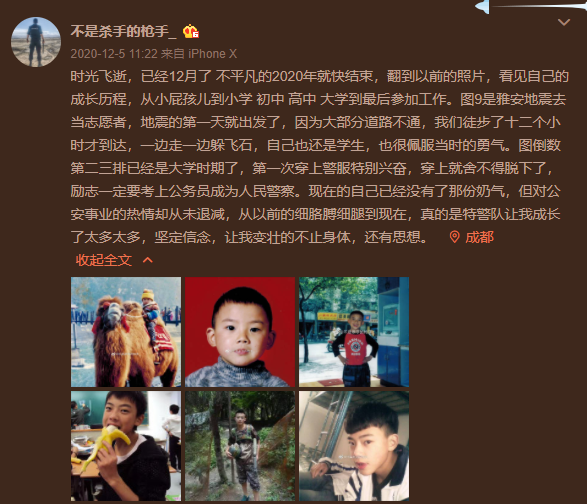Open the 成都 location link

click(x=480, y=237)
